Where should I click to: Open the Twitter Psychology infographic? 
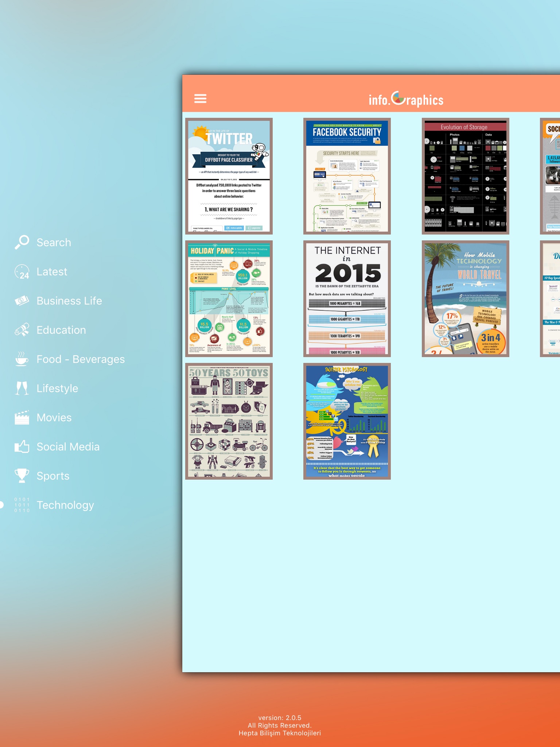point(347,421)
